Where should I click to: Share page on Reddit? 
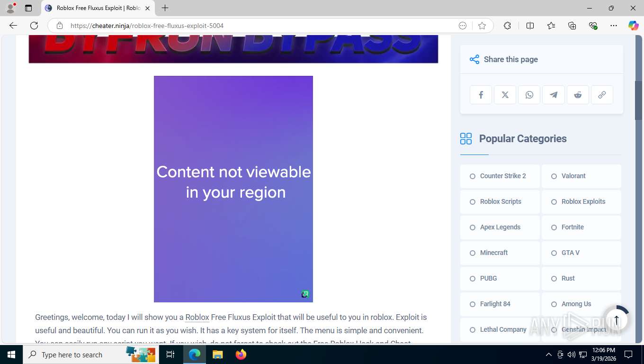pyautogui.click(x=578, y=95)
